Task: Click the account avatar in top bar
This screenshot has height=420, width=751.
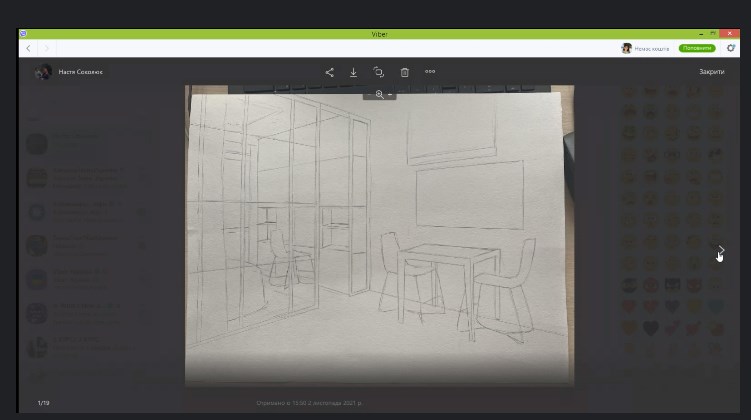Action: tap(626, 48)
